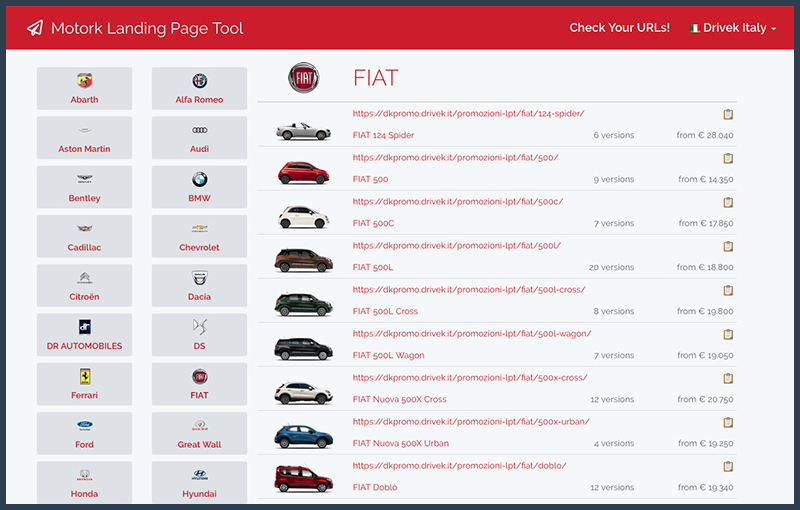800x510 pixels.
Task: Click clipboard icon for FIAT 500C
Action: (x=728, y=202)
